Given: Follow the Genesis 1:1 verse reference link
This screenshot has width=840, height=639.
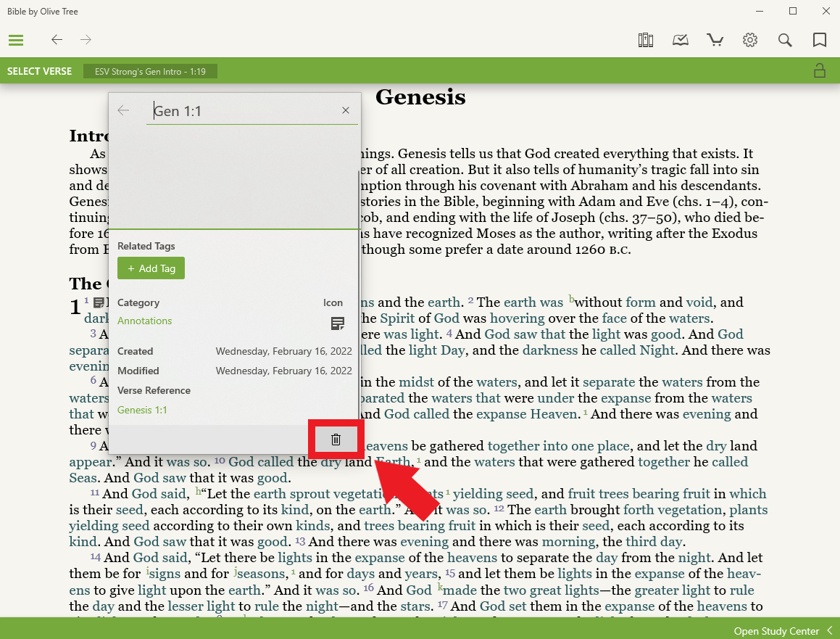Looking at the screenshot, I should click(x=142, y=410).
